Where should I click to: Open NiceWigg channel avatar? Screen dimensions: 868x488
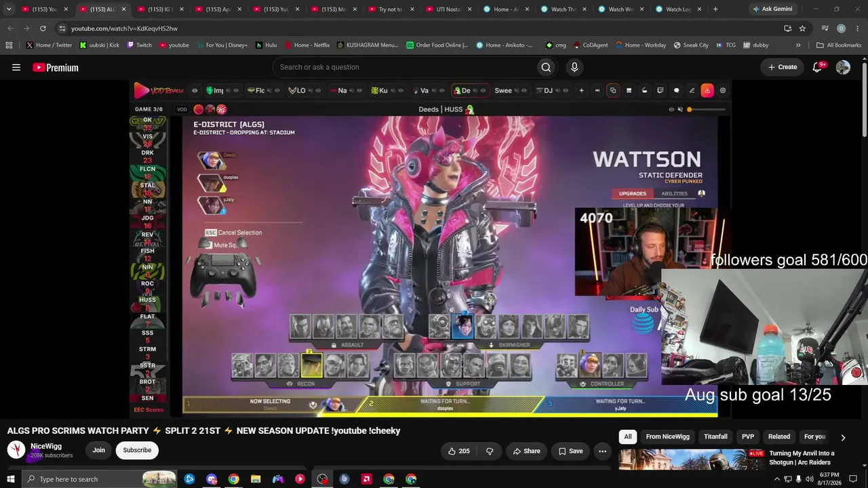pos(16,450)
